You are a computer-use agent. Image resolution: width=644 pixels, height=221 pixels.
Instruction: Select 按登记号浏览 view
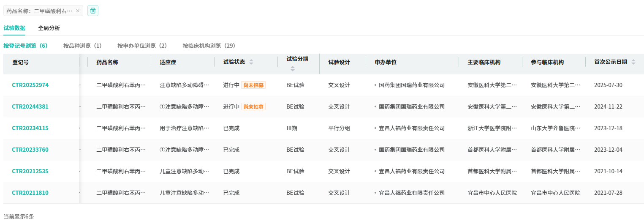coord(25,46)
